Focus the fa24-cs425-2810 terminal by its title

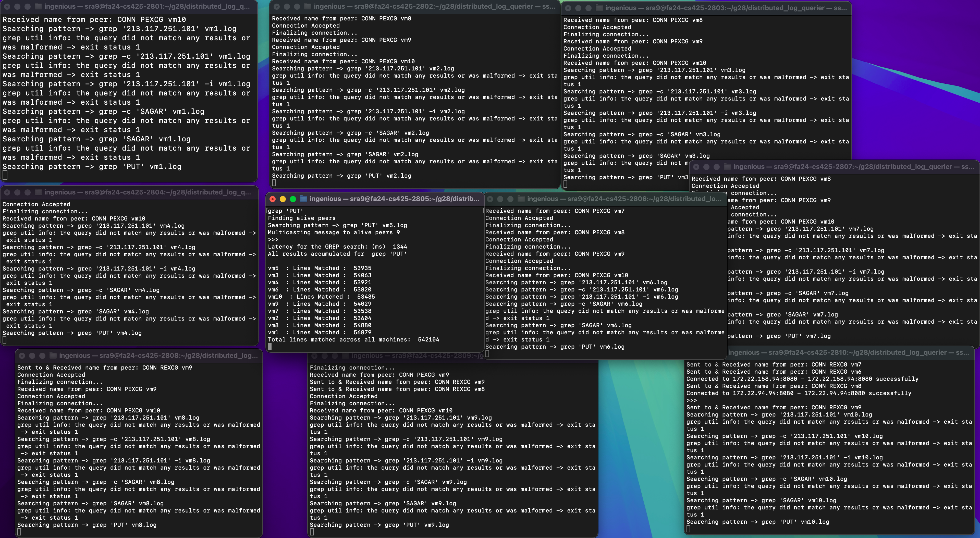849,352
